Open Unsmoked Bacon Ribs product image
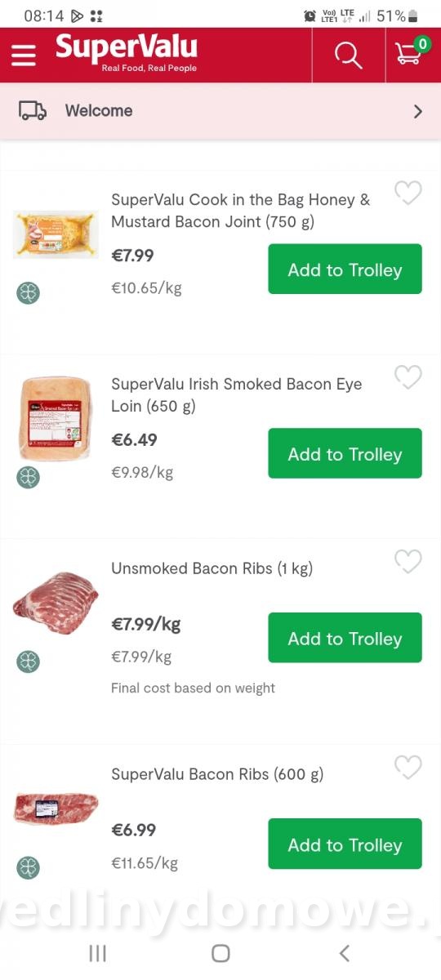Image resolution: width=441 pixels, height=980 pixels. 56,604
